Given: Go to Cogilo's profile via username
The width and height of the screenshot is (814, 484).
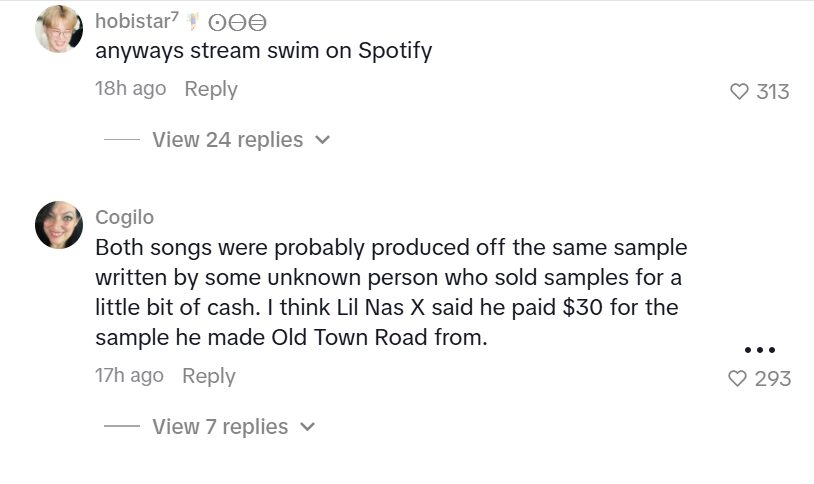Looking at the screenshot, I should tap(124, 217).
